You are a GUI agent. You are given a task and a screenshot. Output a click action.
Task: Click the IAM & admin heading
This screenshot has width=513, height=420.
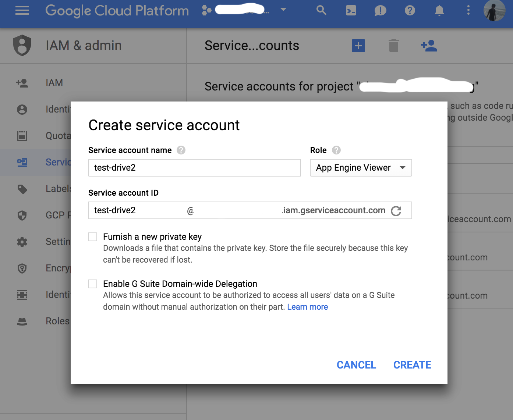(x=84, y=46)
